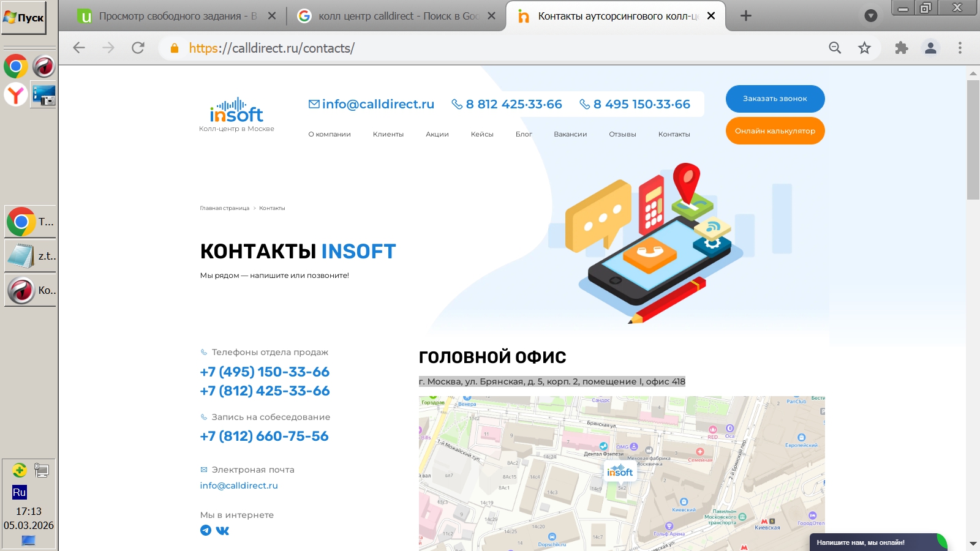Close the Просмотр свободного задания tab
The height and width of the screenshot is (551, 980).
pyautogui.click(x=272, y=16)
